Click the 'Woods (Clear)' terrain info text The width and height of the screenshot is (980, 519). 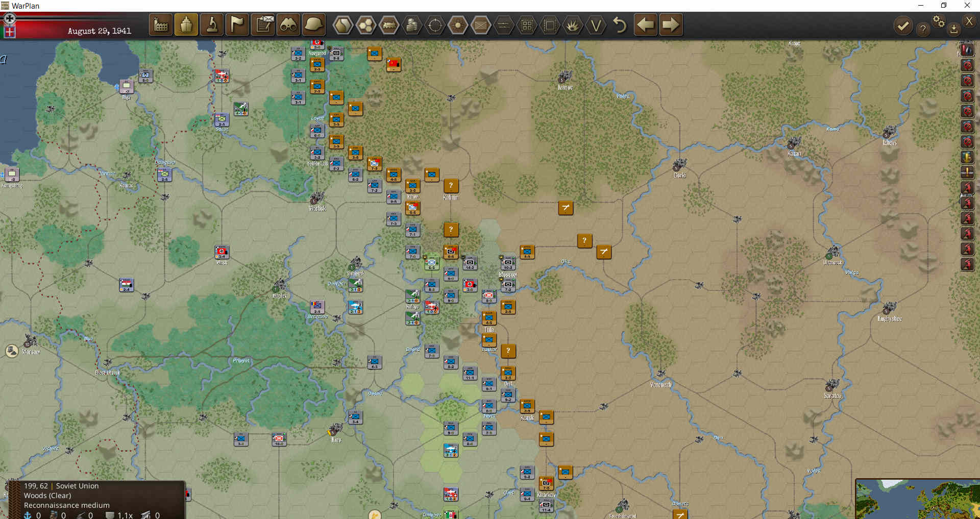click(47, 496)
